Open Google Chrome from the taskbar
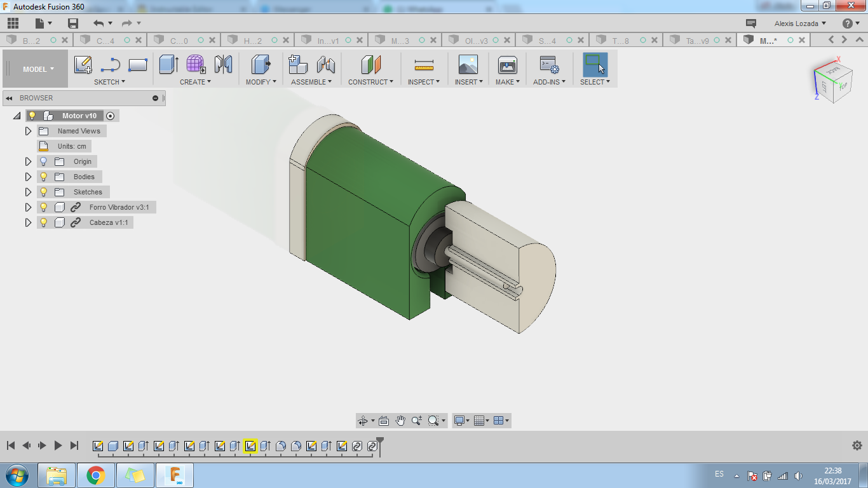 (x=96, y=475)
